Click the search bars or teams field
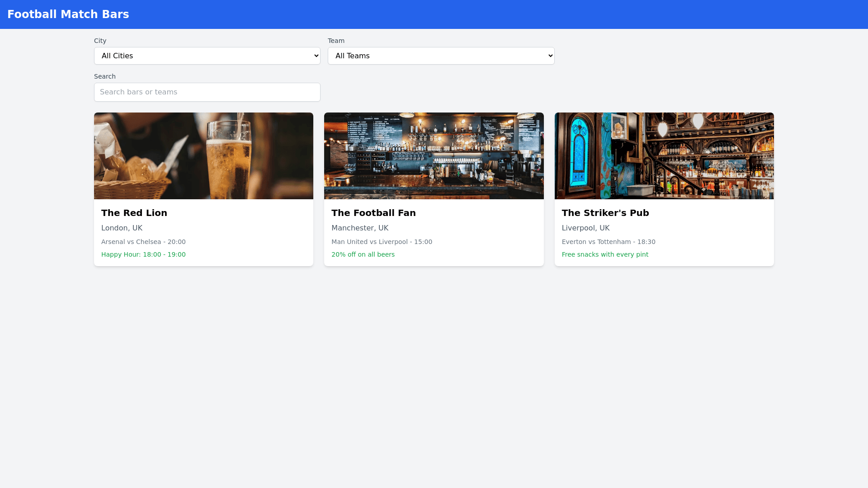This screenshot has height=488, width=868. pyautogui.click(x=207, y=92)
